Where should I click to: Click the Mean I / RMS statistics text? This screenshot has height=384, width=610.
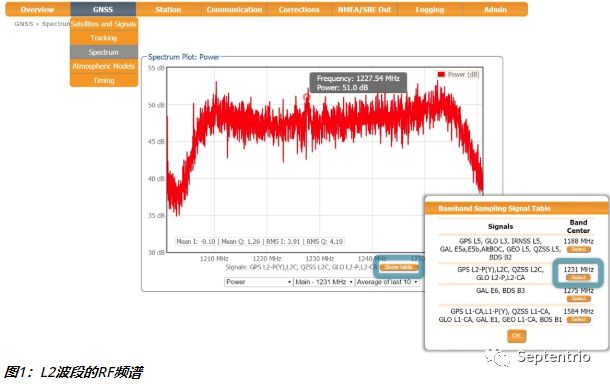[259, 242]
